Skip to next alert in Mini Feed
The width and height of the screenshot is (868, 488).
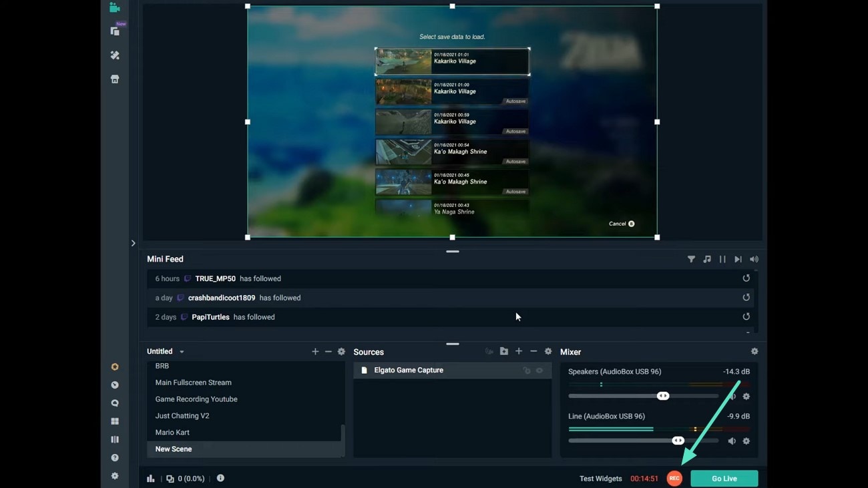coord(738,259)
